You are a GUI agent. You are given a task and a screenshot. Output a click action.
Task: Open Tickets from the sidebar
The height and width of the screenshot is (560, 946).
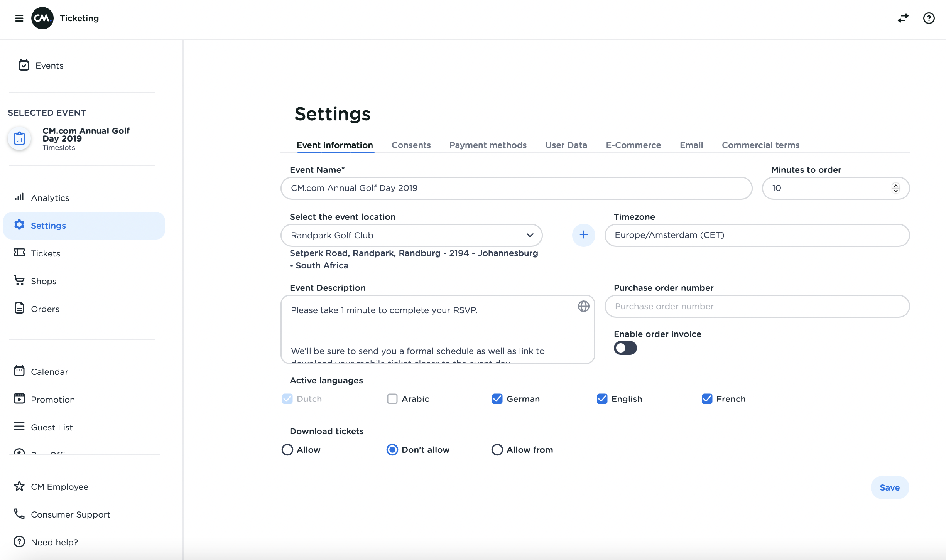click(46, 253)
